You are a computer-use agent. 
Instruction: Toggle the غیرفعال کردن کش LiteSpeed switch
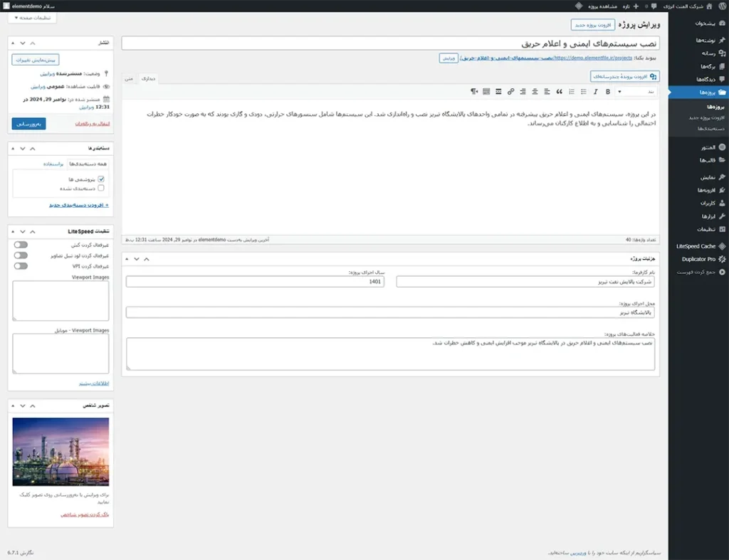coord(21,245)
